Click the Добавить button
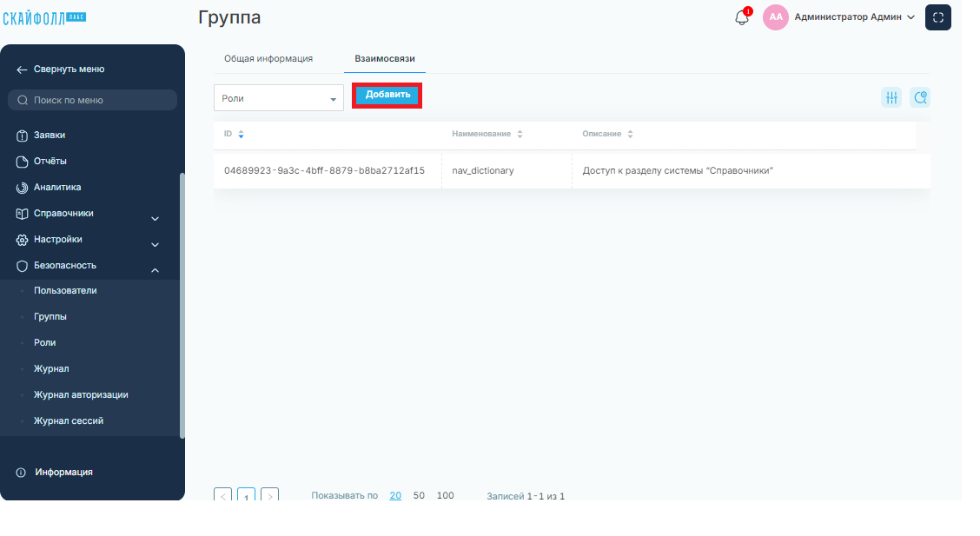Image resolution: width=980 pixels, height=536 pixels. pos(387,95)
